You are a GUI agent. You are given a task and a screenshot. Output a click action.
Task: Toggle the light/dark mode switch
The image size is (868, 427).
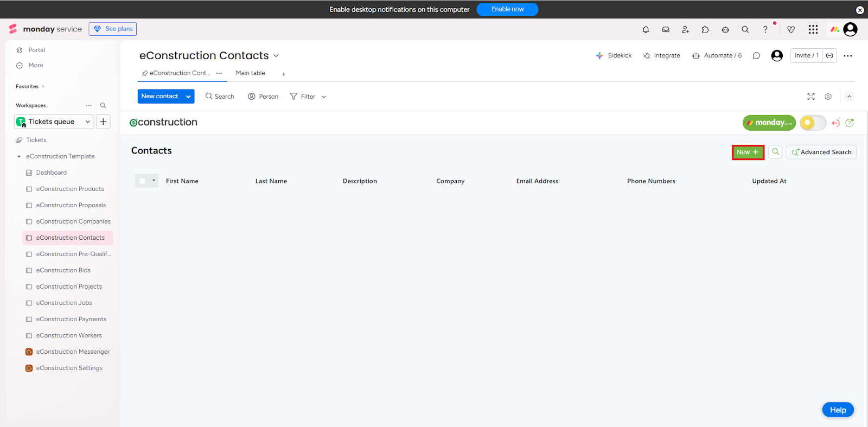pyautogui.click(x=813, y=123)
